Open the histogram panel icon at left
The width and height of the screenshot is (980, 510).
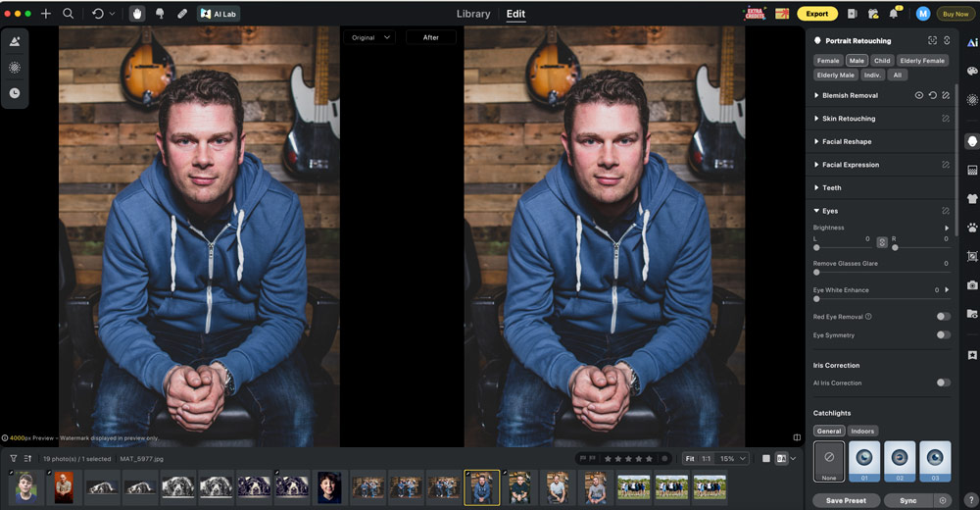[15, 42]
